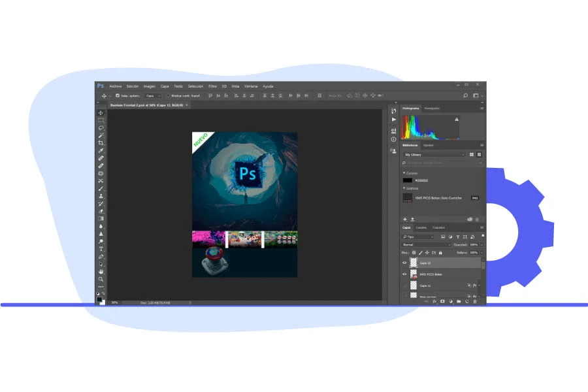Select the Crop tool
The height and width of the screenshot is (392, 588).
pos(101,143)
